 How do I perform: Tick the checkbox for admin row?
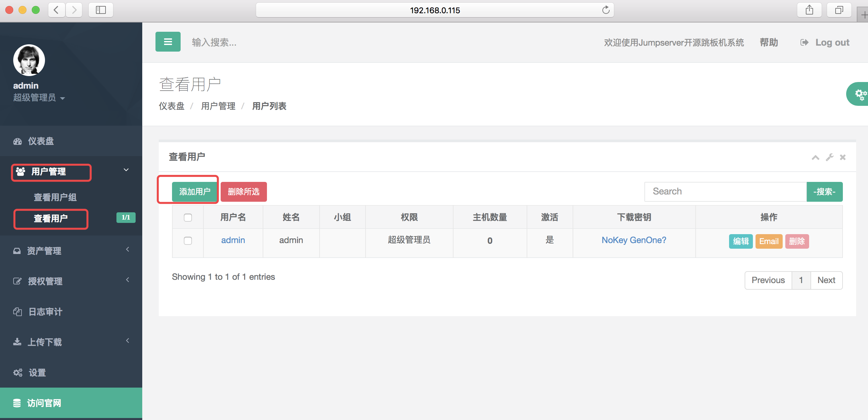[188, 240]
